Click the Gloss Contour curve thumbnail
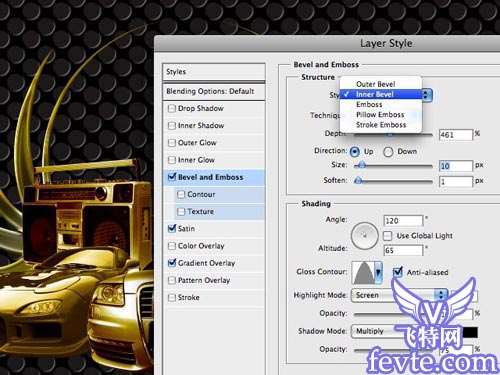 [364, 273]
